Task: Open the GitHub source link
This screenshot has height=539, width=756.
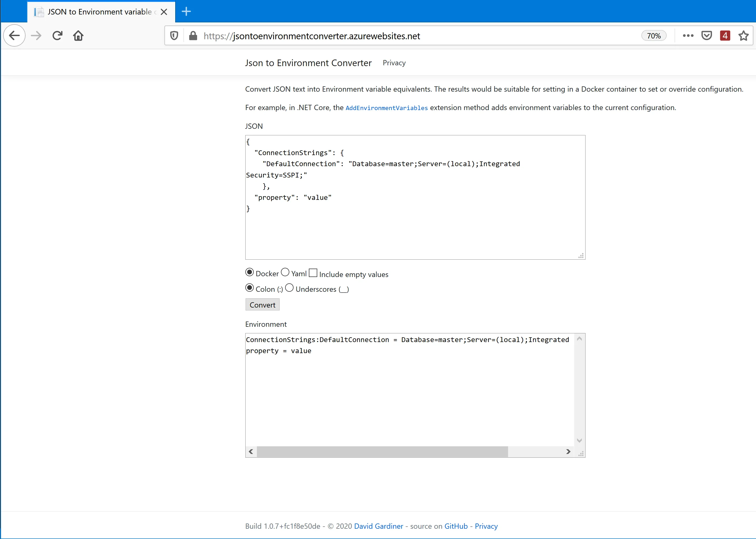Action: click(x=456, y=526)
